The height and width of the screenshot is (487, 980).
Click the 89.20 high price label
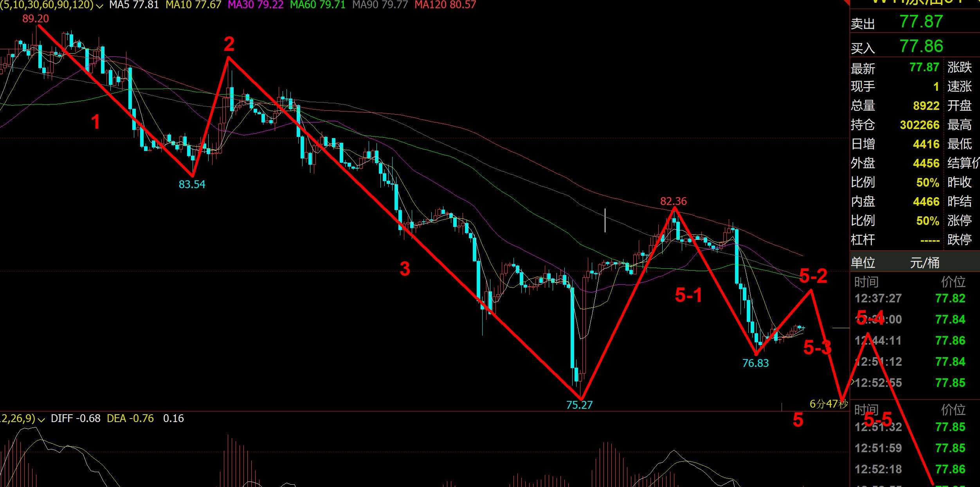click(x=36, y=18)
